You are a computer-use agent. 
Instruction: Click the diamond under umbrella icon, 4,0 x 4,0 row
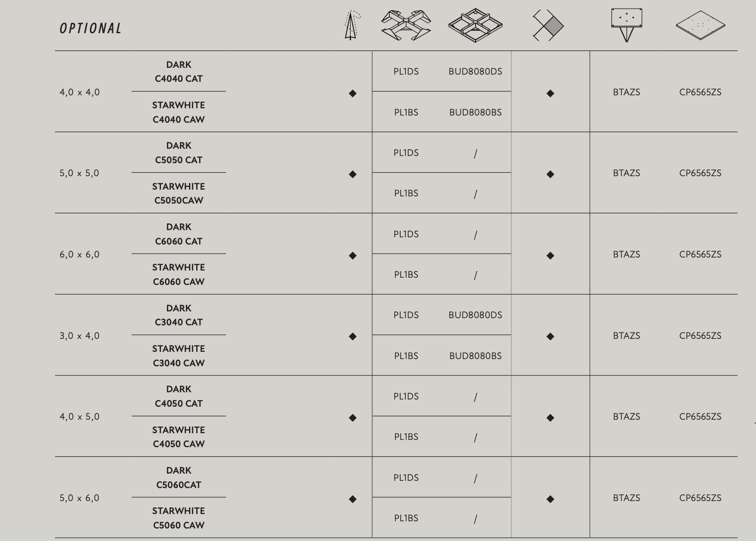(x=353, y=93)
